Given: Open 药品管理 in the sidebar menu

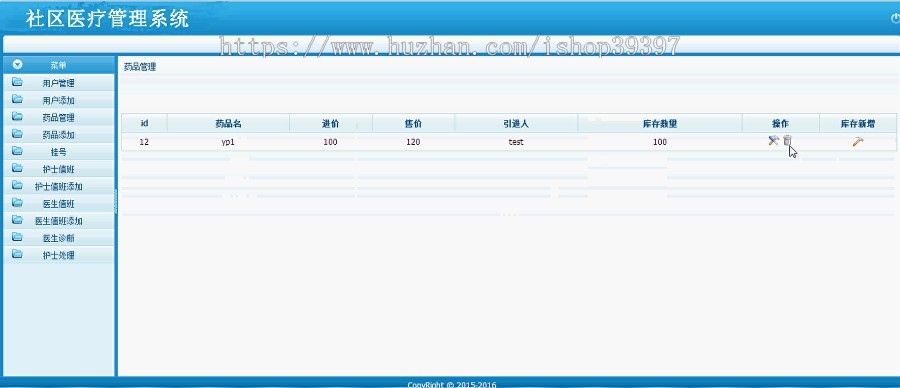Looking at the screenshot, I should pos(59,118).
